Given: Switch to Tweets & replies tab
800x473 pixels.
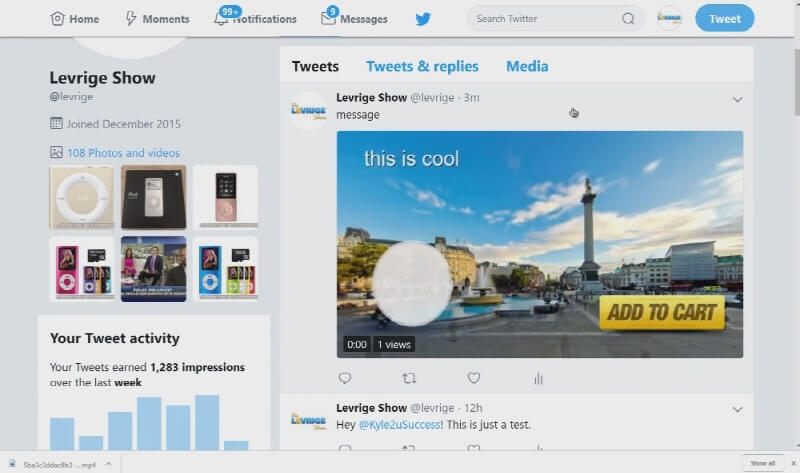Looking at the screenshot, I should point(422,66).
